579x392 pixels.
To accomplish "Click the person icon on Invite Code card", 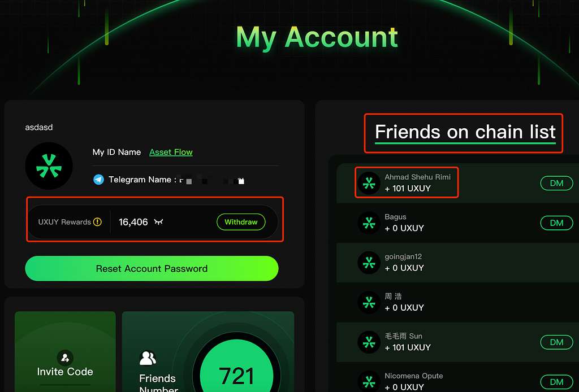I will click(65, 358).
